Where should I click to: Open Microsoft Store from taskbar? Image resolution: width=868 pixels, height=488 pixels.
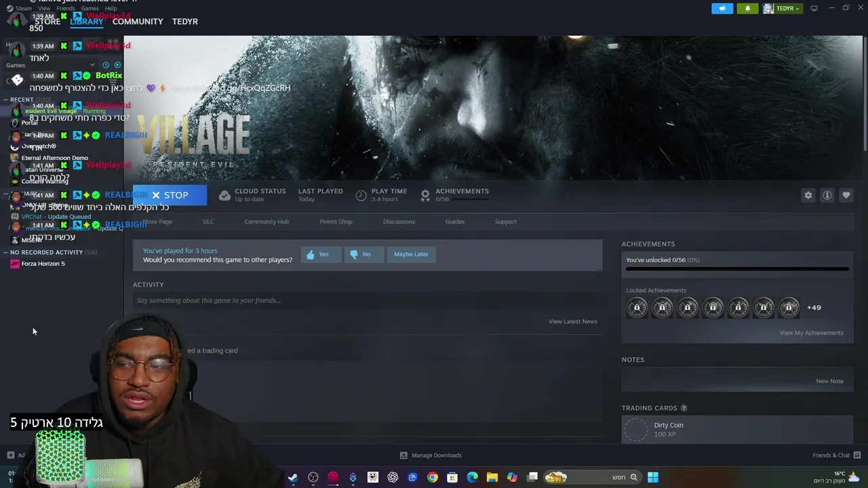[452, 477]
